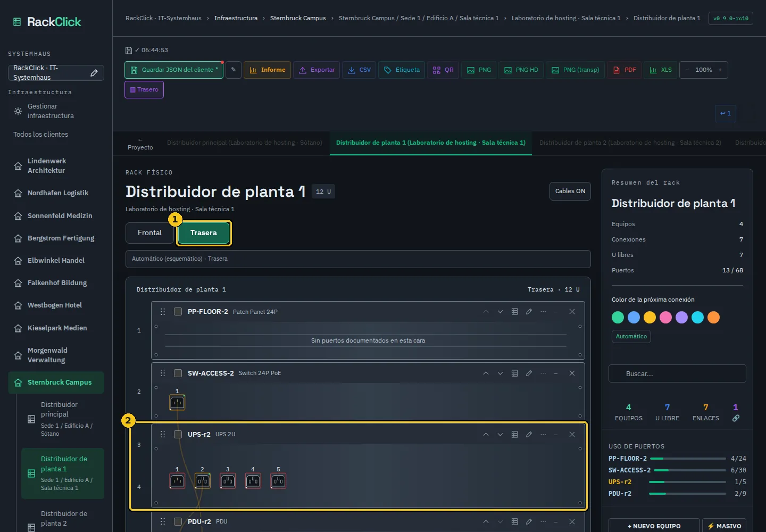
Task: Check the PP-FLOOR-2 checkbox
Action: (178, 312)
